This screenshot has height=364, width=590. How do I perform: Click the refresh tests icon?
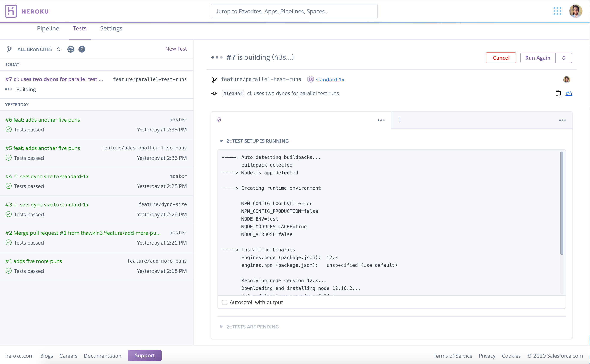point(71,49)
